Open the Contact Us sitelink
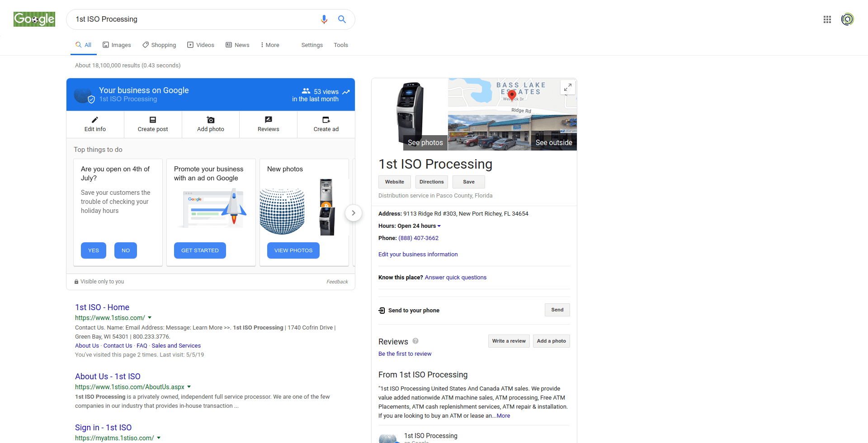The image size is (868, 443). tap(118, 346)
